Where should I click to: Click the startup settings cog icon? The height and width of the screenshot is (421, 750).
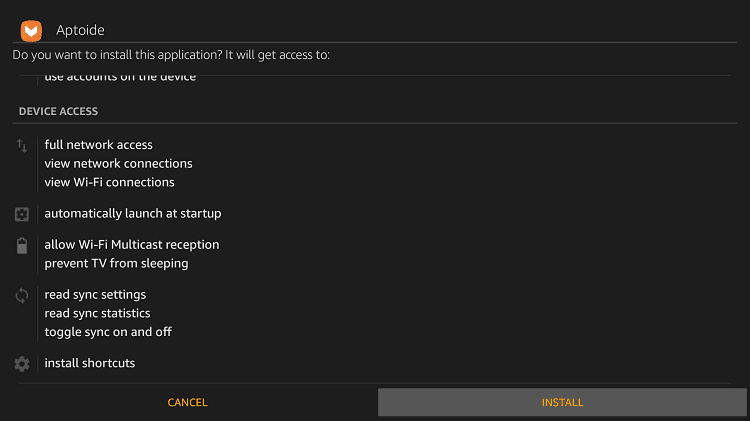[22, 214]
